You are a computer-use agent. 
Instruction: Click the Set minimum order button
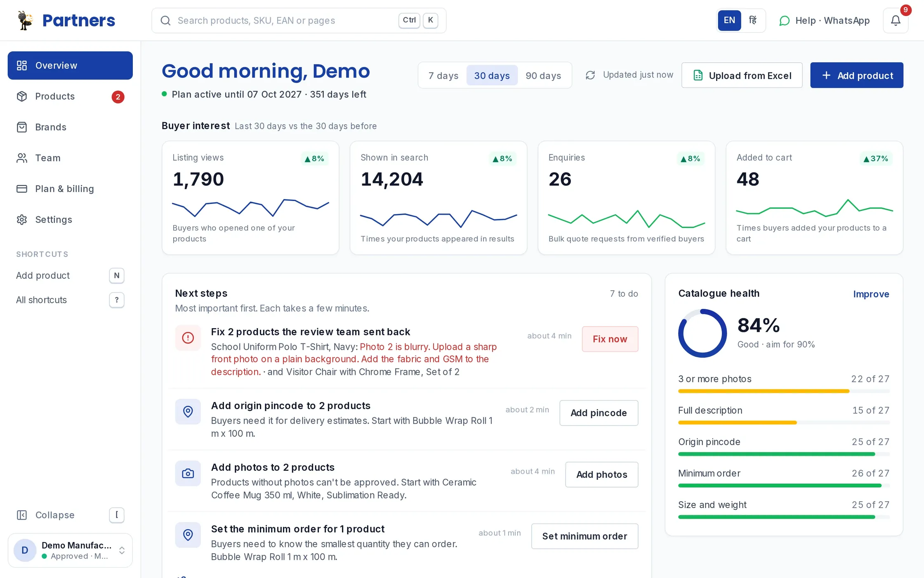585,536
